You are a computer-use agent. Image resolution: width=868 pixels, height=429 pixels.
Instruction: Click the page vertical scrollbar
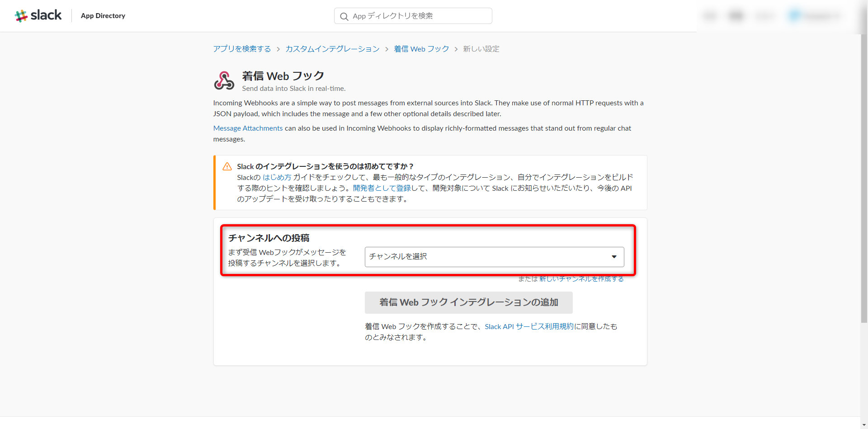click(x=864, y=179)
